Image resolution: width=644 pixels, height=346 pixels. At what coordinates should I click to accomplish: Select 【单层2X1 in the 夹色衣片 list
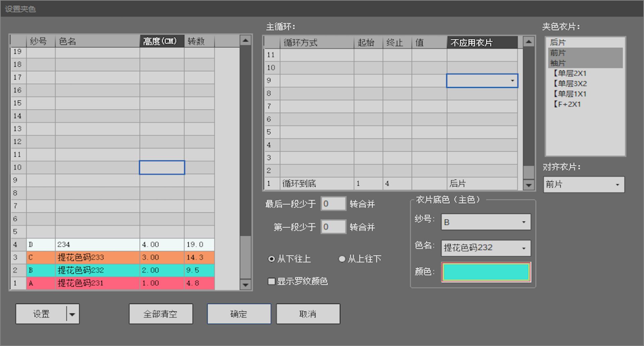click(570, 73)
